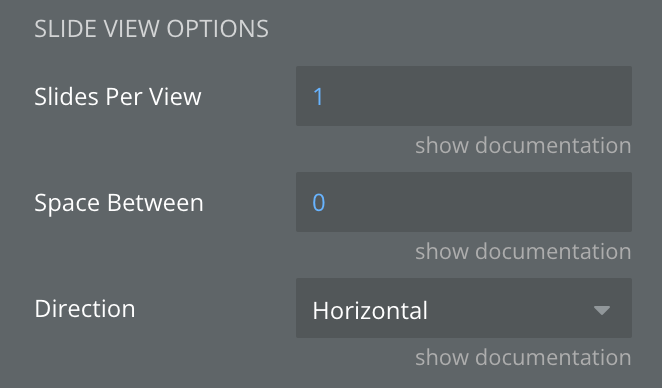Viewport: 662px width, 388px height.
Task: Click the Slides Per View input field
Action: coord(464,96)
